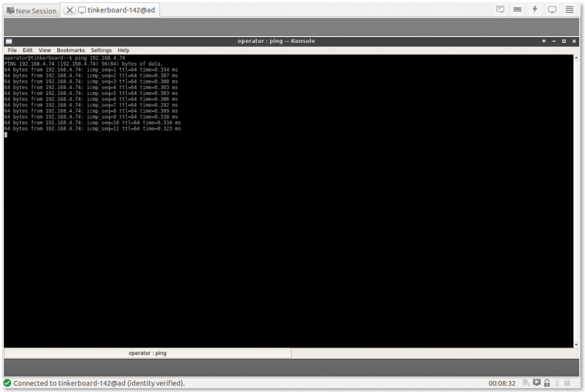585x392 pixels.
Task: Open the File menu in Konsole
Action: pos(12,50)
